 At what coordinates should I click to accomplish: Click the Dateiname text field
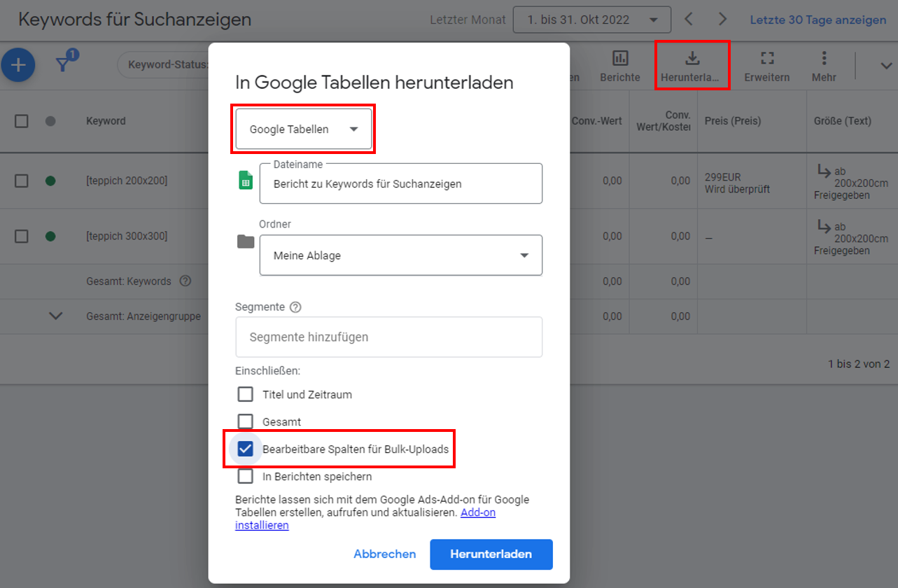[400, 184]
